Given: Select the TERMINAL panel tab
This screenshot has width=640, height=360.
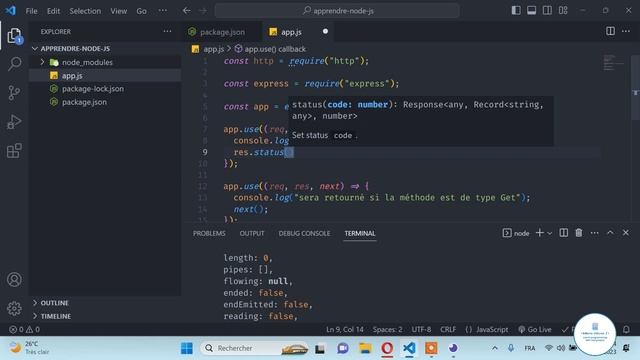Looking at the screenshot, I should coord(360,233).
